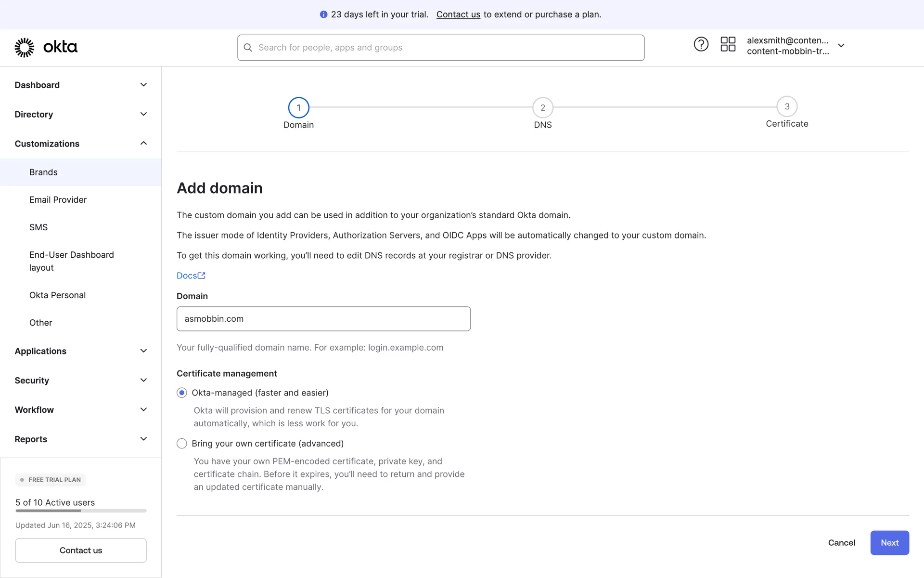Click step 3 Certificate circle
This screenshot has width=924, height=578.
point(786,106)
